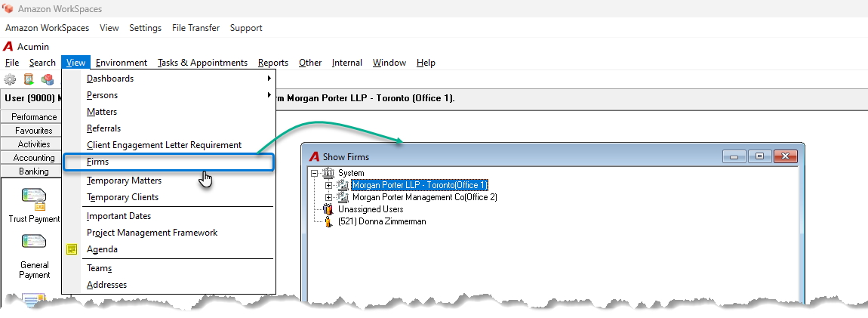
Task: Open Project Management Framework
Action: [x=169, y=233]
